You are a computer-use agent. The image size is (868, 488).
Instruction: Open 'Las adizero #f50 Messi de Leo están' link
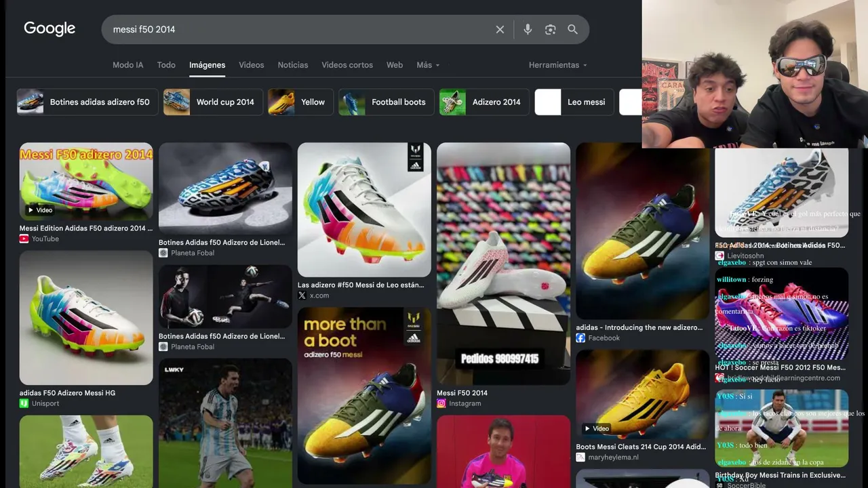point(361,285)
